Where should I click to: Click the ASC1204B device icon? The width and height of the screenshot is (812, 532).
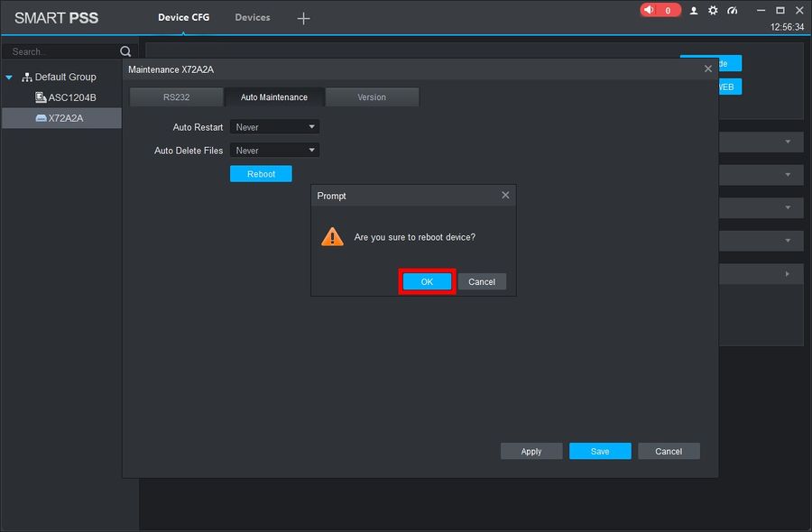click(41, 96)
